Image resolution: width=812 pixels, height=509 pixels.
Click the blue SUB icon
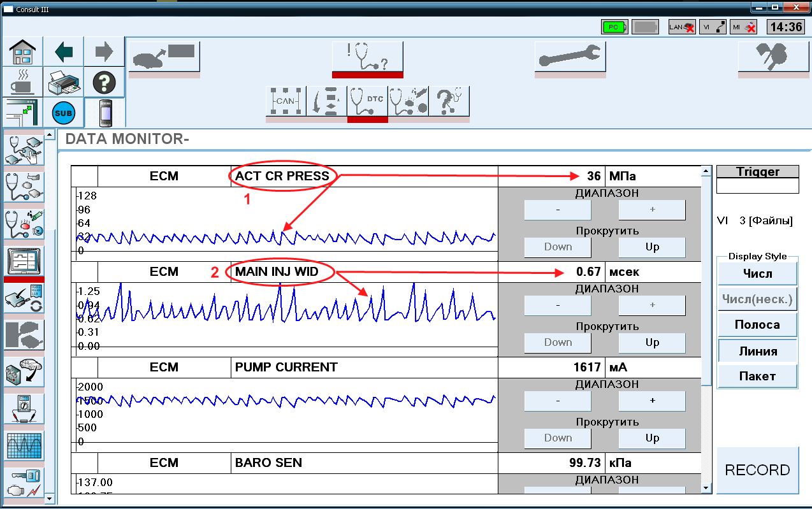point(63,113)
